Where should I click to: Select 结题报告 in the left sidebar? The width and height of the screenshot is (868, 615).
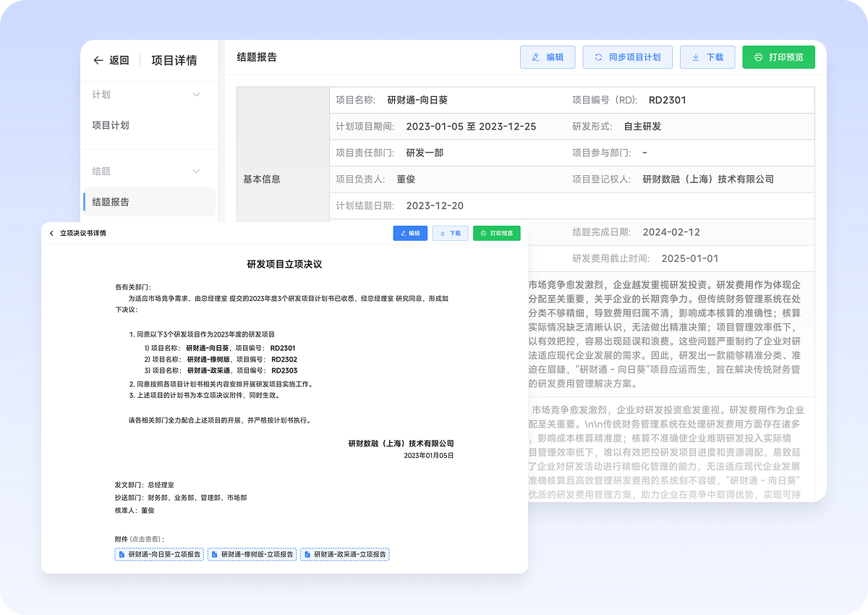pos(111,202)
